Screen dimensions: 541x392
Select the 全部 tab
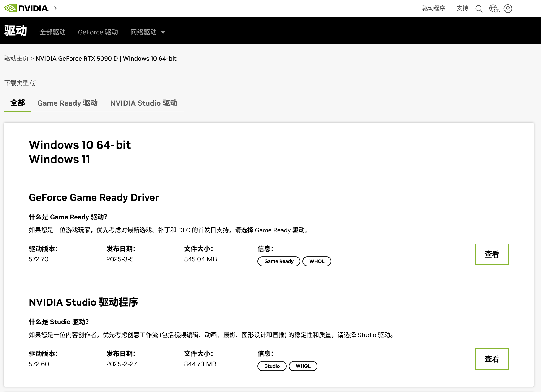tap(18, 103)
